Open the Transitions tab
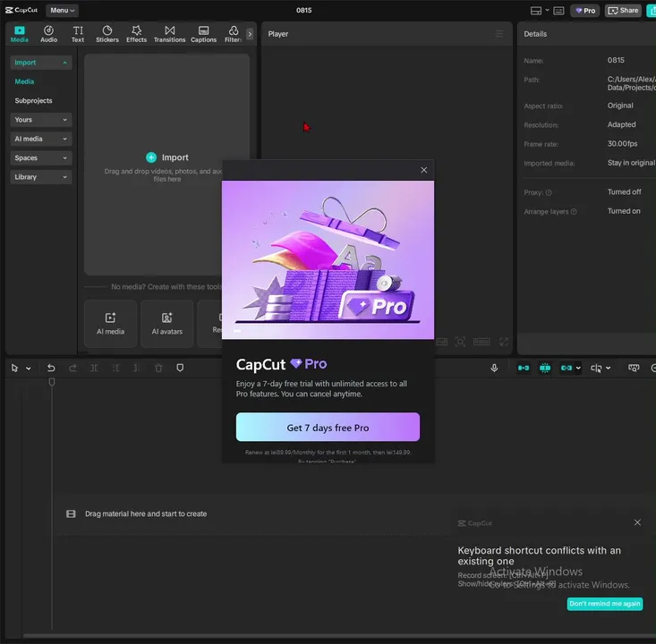This screenshot has height=644, width=656. (169, 34)
